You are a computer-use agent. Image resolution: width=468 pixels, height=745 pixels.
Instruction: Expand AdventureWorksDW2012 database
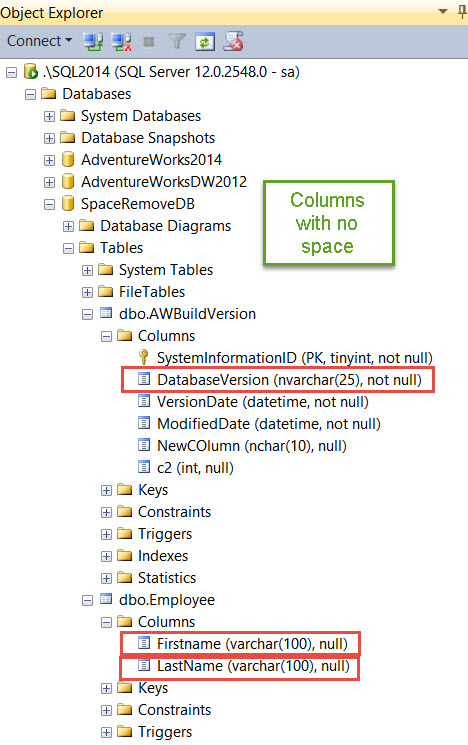pyautogui.click(x=49, y=182)
